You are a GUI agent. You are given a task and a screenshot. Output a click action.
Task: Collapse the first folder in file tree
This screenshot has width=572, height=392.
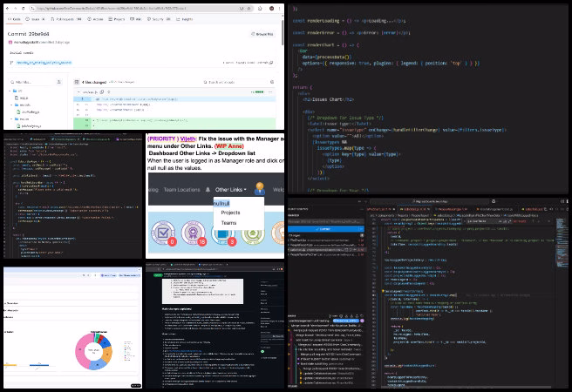[x=10, y=91]
